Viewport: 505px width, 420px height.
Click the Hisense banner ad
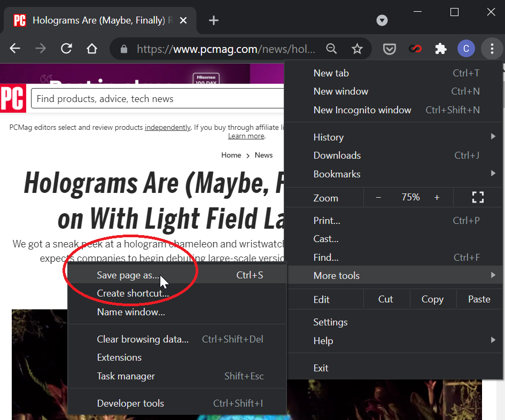(x=142, y=73)
